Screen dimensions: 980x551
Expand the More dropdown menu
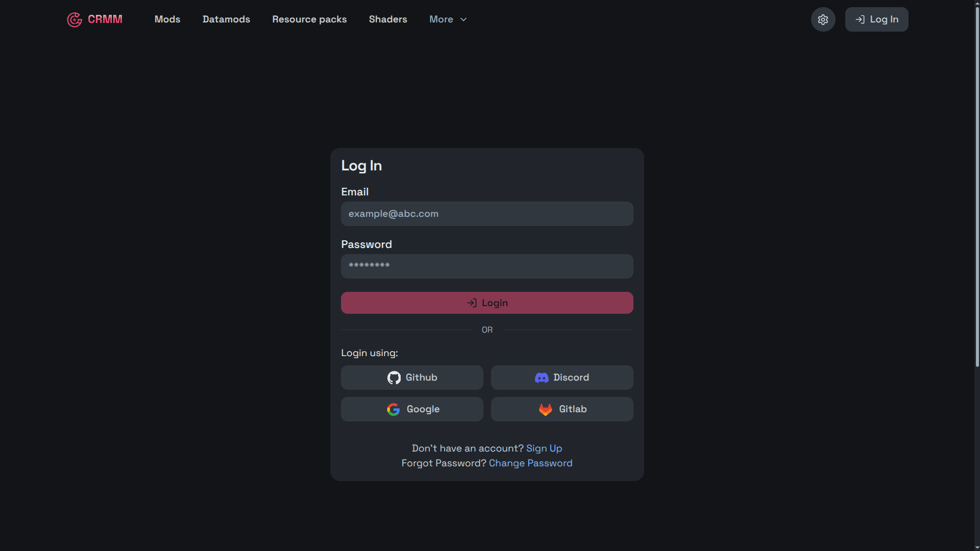pyautogui.click(x=448, y=19)
